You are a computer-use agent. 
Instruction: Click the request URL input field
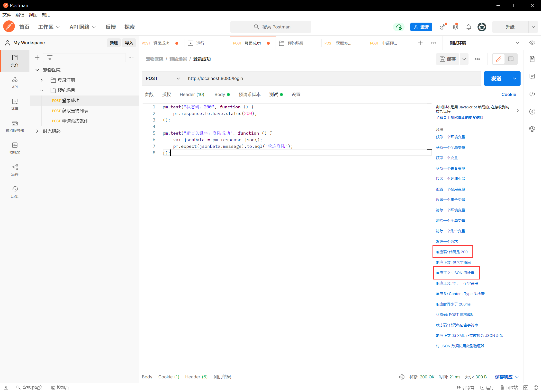(332, 78)
